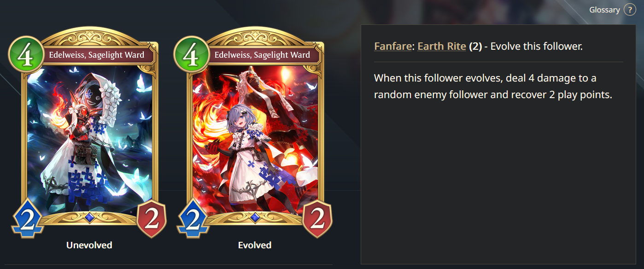Click the blue attack icon on evolved card
644x269 pixels.
[x=193, y=219]
